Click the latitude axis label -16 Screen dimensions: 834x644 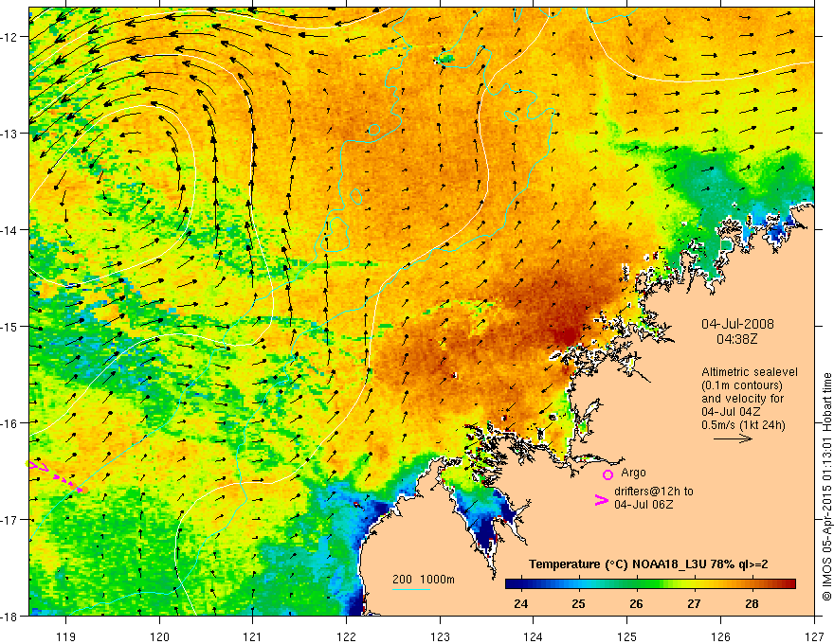point(9,423)
